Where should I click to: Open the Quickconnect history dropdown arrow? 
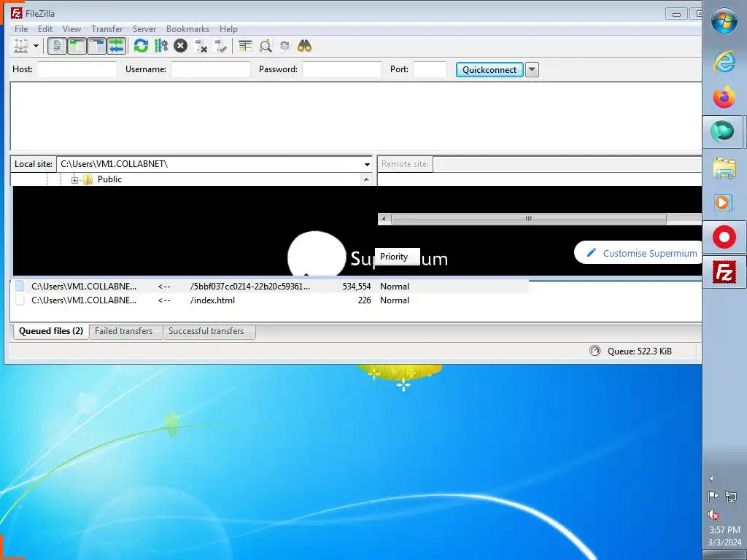click(x=532, y=69)
